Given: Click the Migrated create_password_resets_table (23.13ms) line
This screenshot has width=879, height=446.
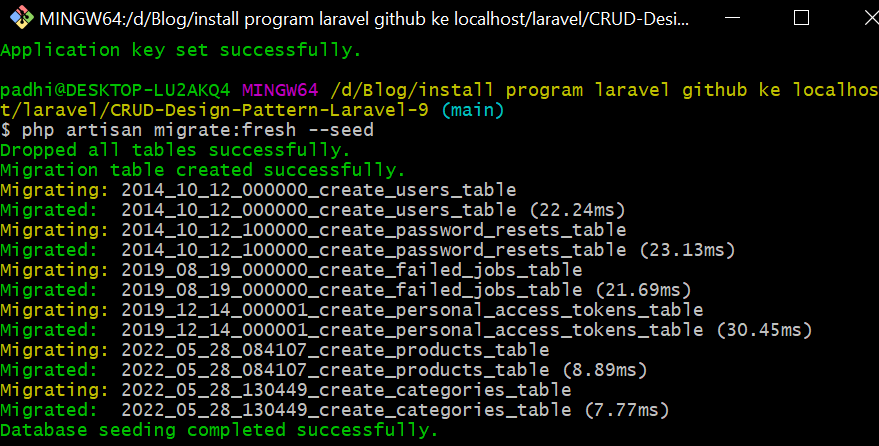Looking at the screenshot, I should coord(367,250).
